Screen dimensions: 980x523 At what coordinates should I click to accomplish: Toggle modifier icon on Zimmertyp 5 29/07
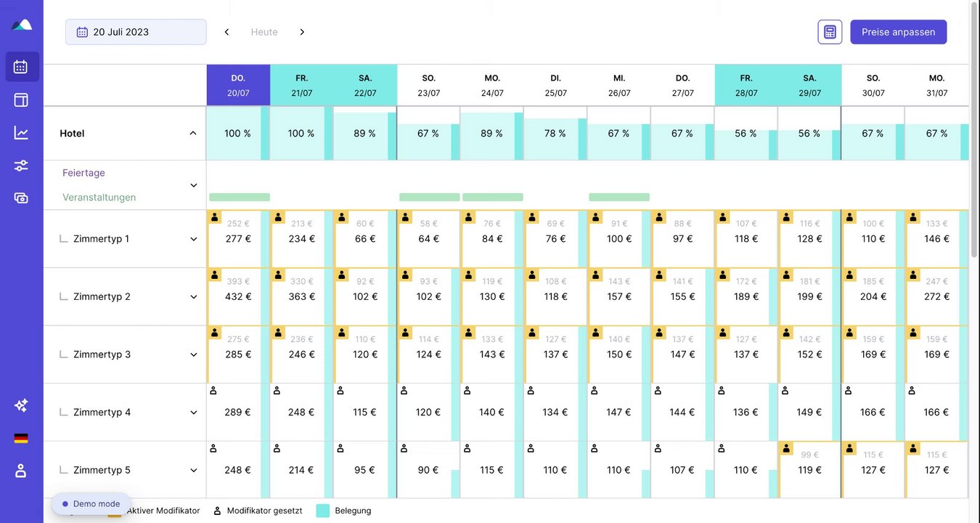[x=785, y=448]
